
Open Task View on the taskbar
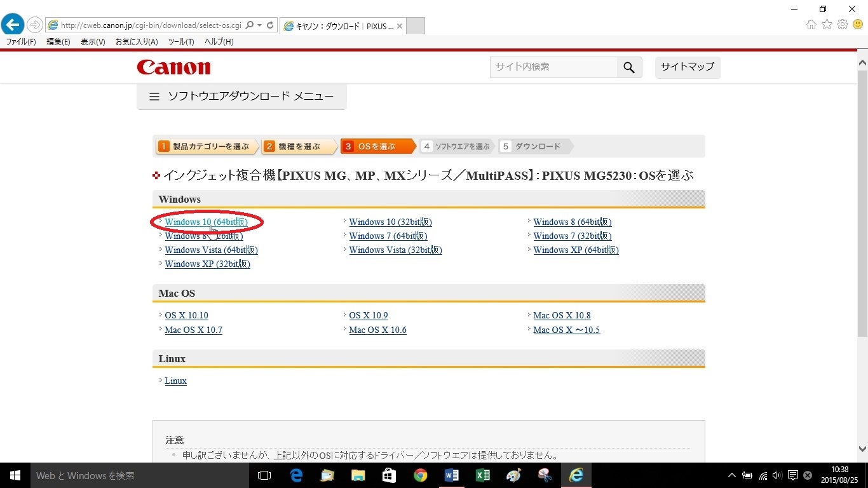point(264,475)
